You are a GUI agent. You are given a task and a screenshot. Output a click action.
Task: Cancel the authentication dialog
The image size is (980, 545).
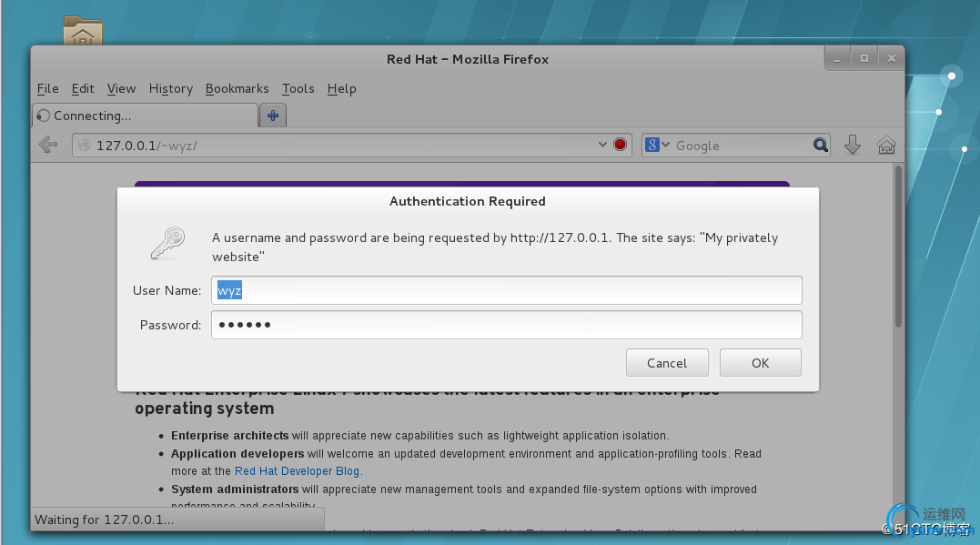click(667, 363)
